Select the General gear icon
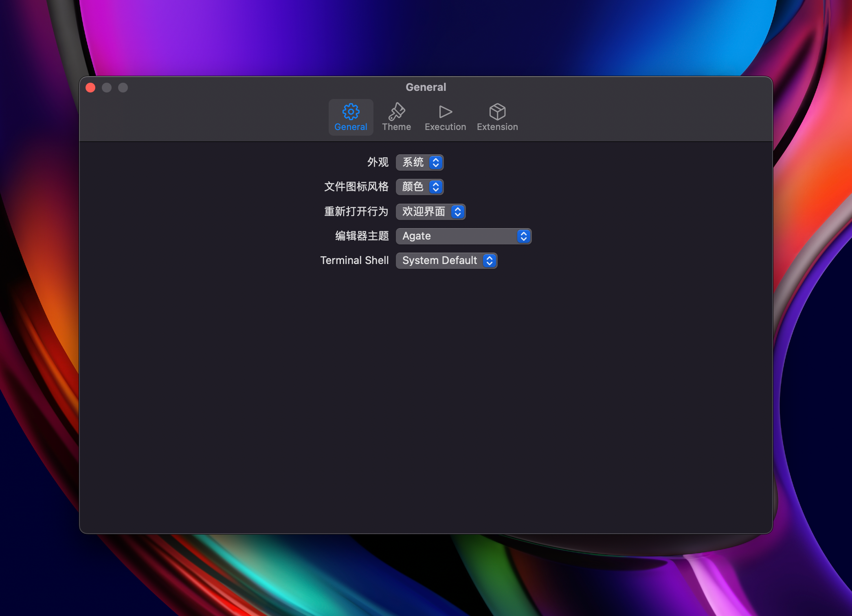This screenshot has height=616, width=852. coord(351,111)
